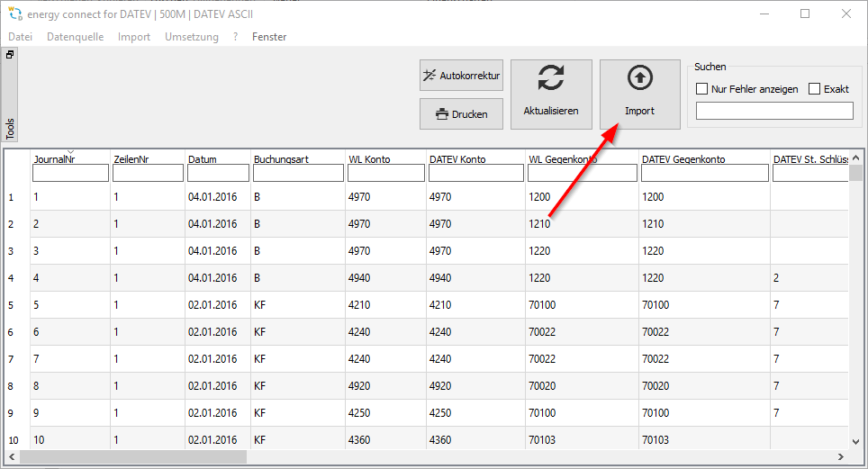
Task: Click the filter field under DATEV Konto
Action: pyautogui.click(x=476, y=174)
